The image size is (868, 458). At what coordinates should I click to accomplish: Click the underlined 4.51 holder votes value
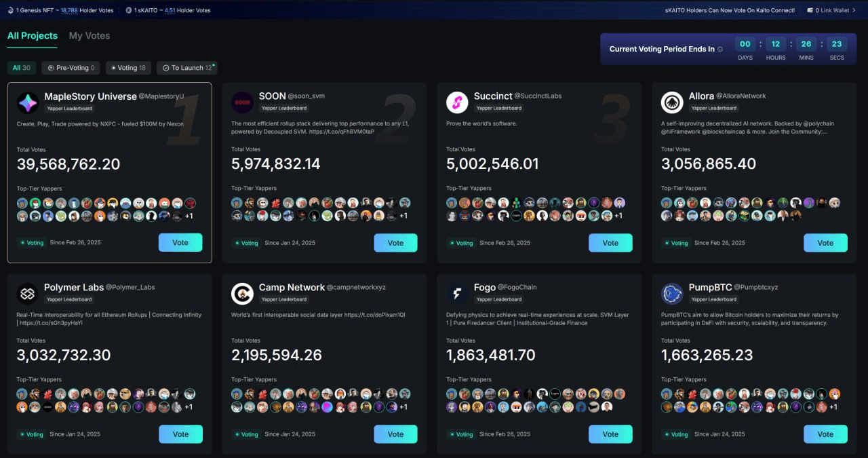tap(170, 10)
